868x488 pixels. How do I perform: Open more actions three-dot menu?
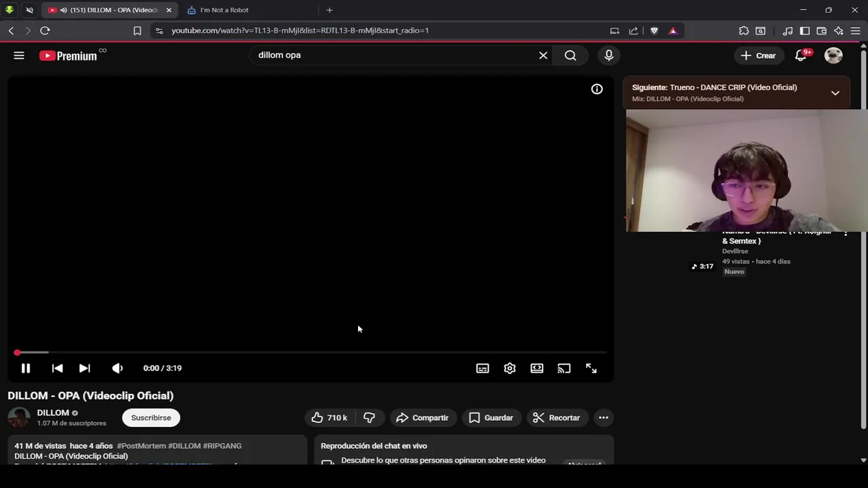[x=604, y=418]
